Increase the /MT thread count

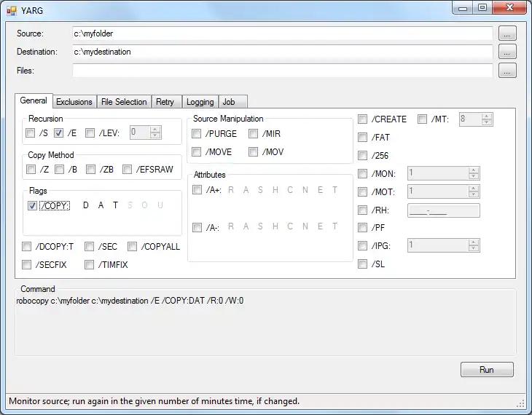coord(487,116)
